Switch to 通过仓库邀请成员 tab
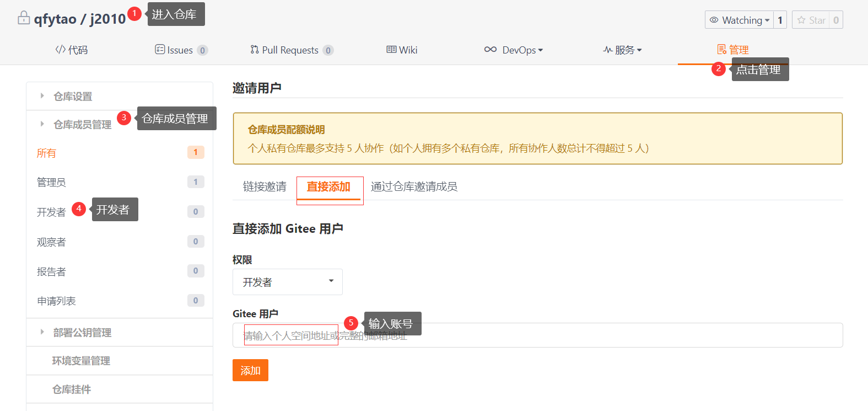This screenshot has height=411, width=868. 414,186
